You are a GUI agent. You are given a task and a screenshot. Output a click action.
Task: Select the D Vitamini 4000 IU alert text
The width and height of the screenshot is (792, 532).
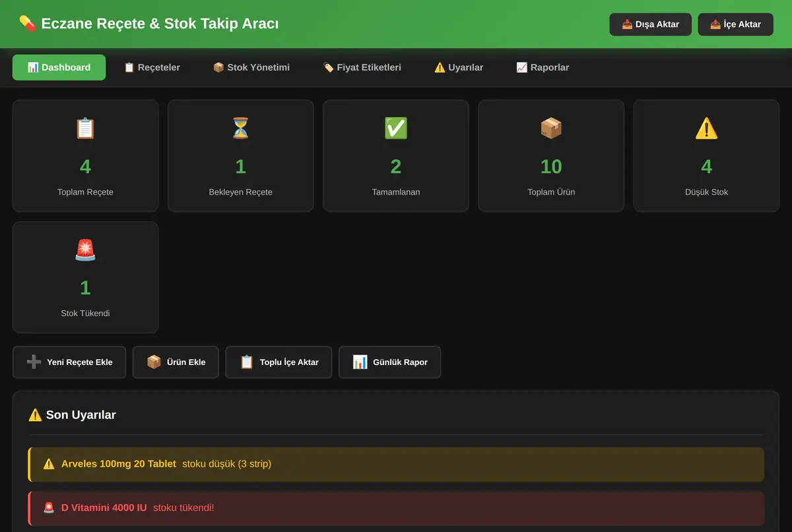pos(104,508)
